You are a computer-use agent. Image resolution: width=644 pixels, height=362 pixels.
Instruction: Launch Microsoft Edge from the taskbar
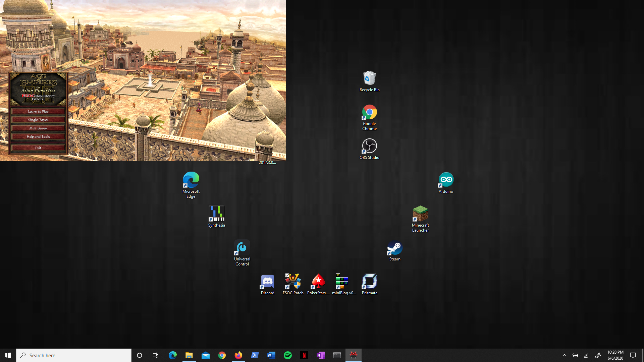[x=173, y=355]
